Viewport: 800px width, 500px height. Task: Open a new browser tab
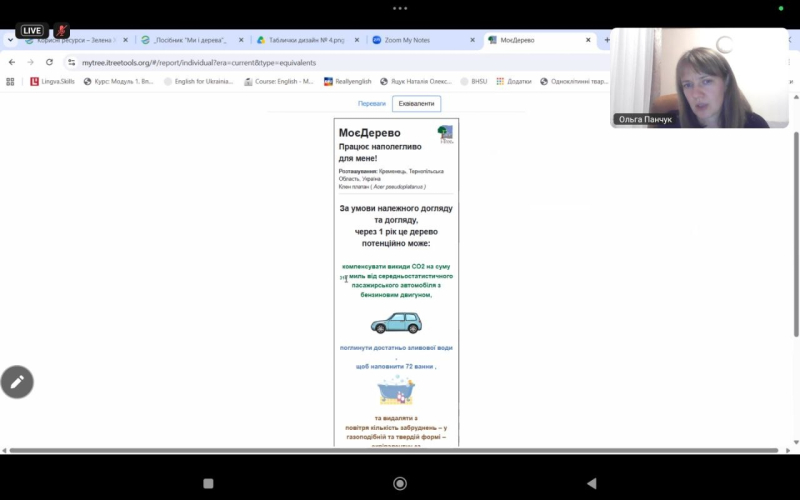[607, 40]
